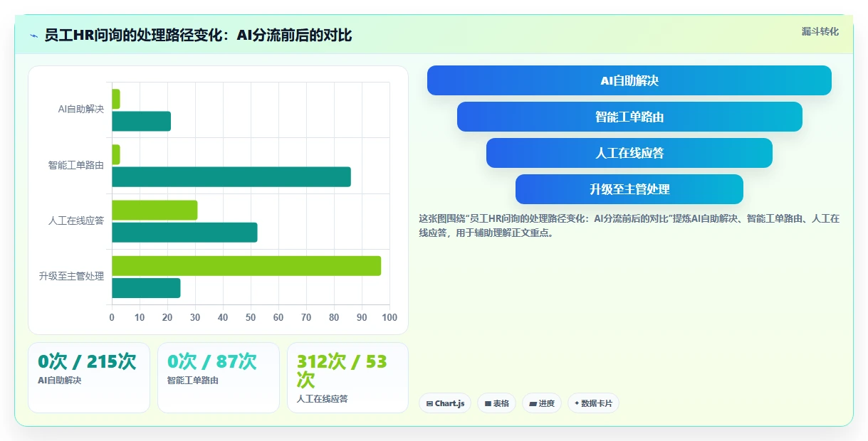Click the teal bar for AI自助解决

[x=141, y=121]
